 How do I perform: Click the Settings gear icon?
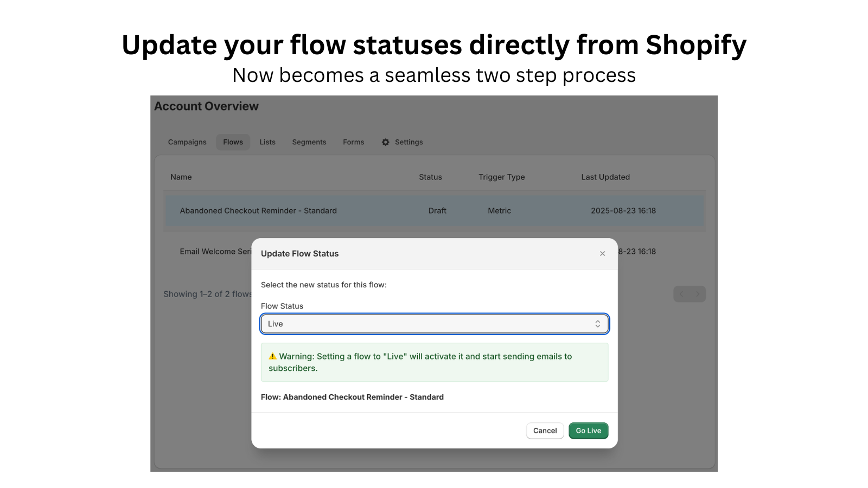(x=386, y=142)
